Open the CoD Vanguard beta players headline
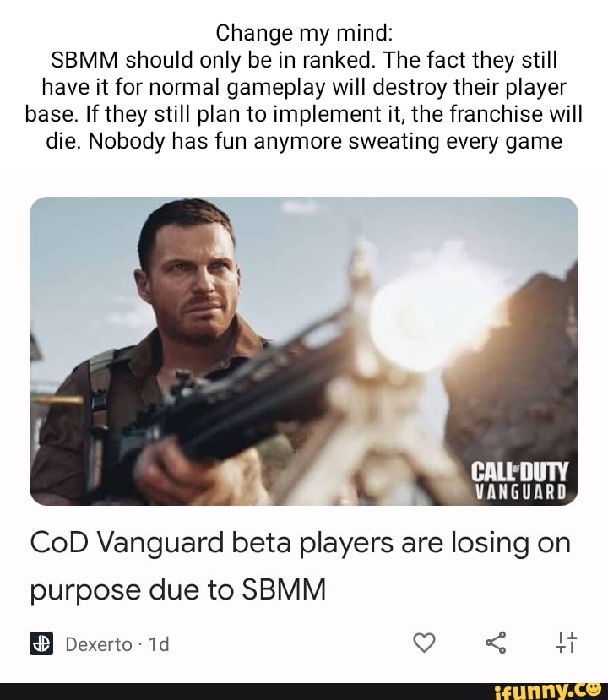This screenshot has width=608, height=700. point(300,566)
